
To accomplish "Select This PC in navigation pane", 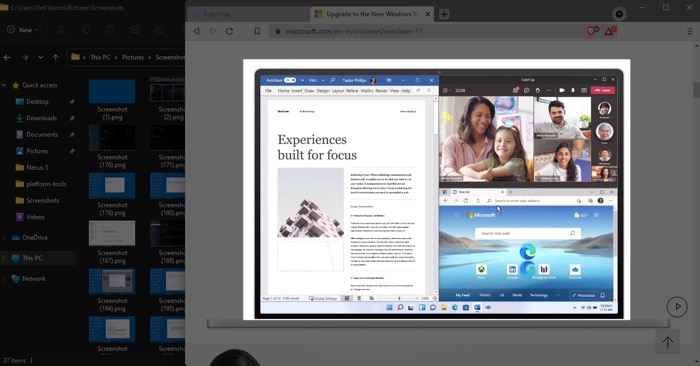I will 32,258.
